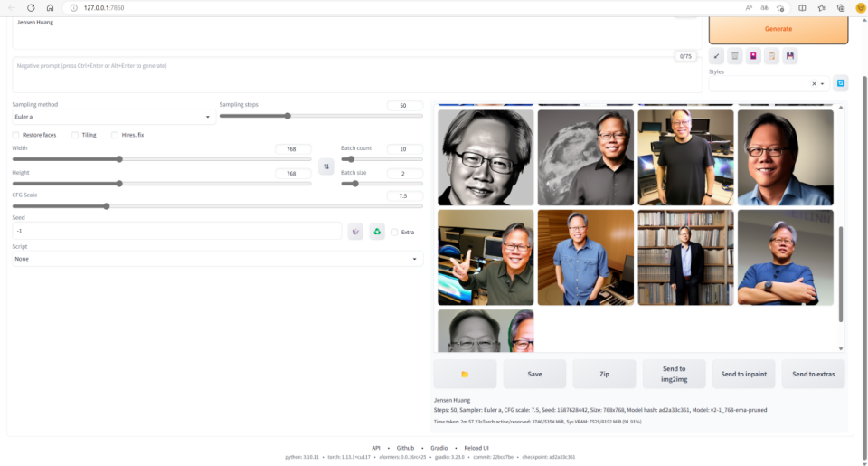Screen dimensions: 868x466
Task: View site information icon in address bar
Action: tap(73, 8)
